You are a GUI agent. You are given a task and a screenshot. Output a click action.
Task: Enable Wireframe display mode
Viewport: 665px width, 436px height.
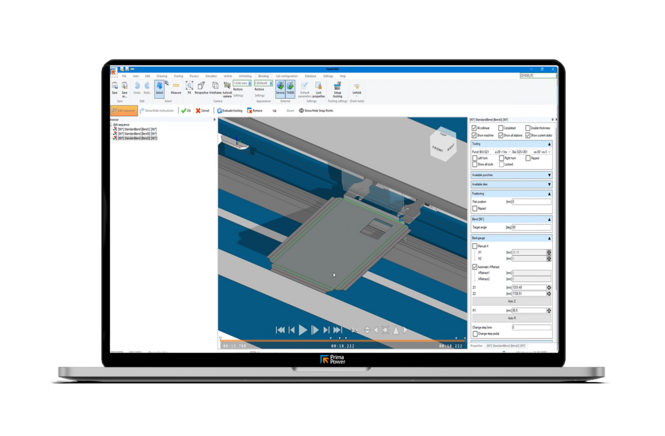[215, 87]
